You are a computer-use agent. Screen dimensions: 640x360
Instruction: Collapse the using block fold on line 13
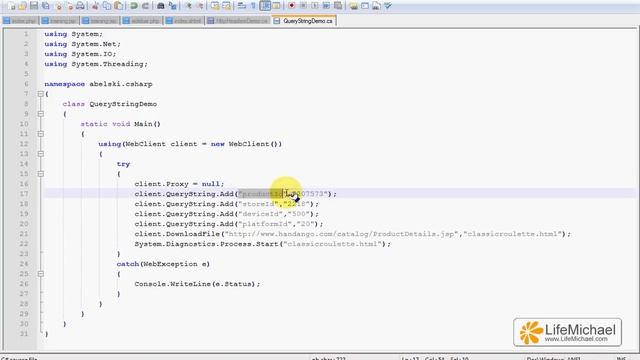click(x=40, y=154)
